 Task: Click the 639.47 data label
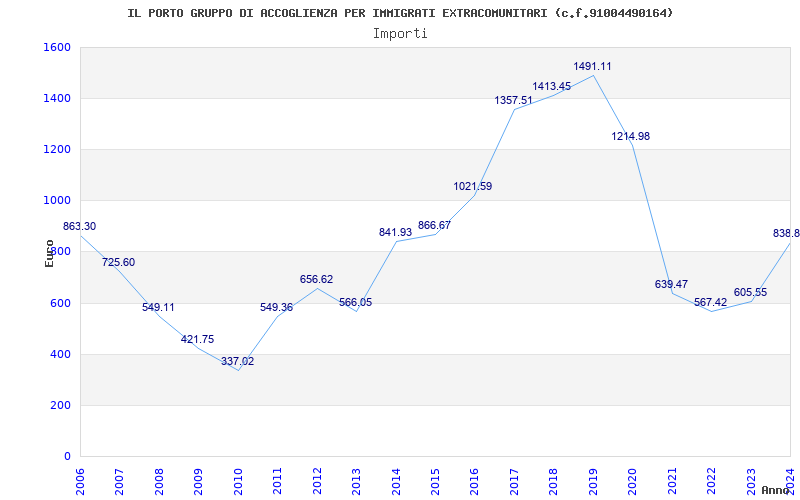671,284
